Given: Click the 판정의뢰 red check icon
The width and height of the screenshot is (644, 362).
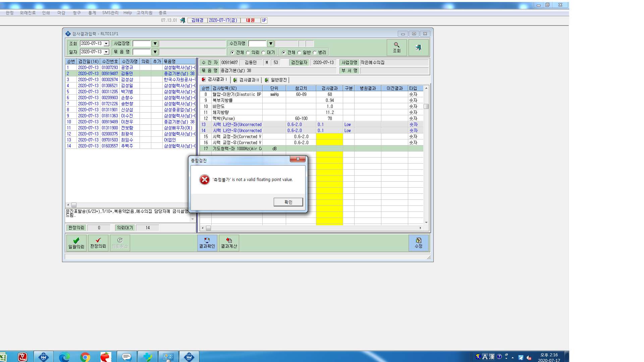Looking at the screenshot, I should 98,243.
